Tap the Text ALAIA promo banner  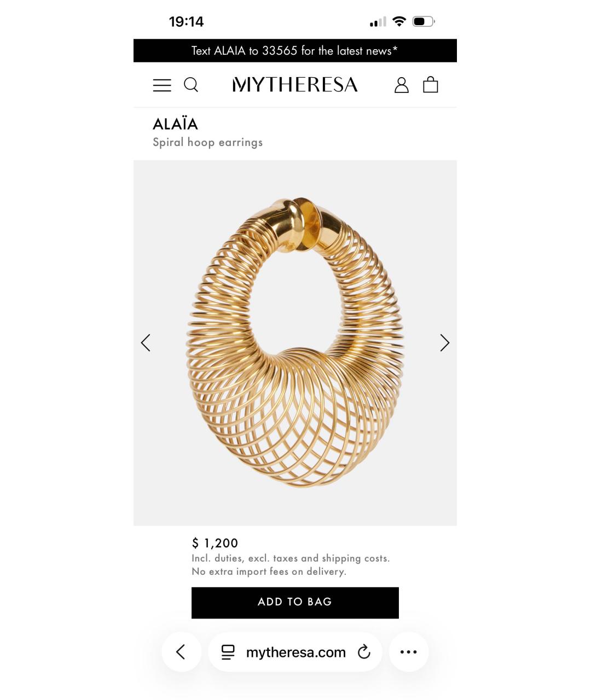(x=295, y=51)
